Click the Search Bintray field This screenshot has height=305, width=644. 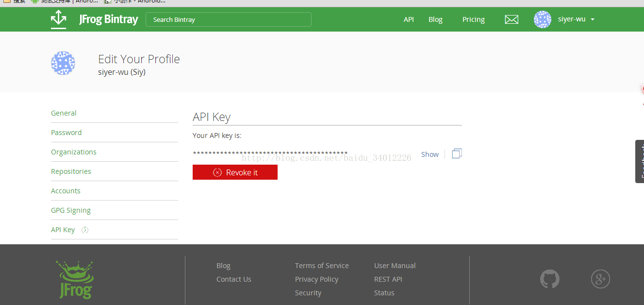click(x=228, y=19)
